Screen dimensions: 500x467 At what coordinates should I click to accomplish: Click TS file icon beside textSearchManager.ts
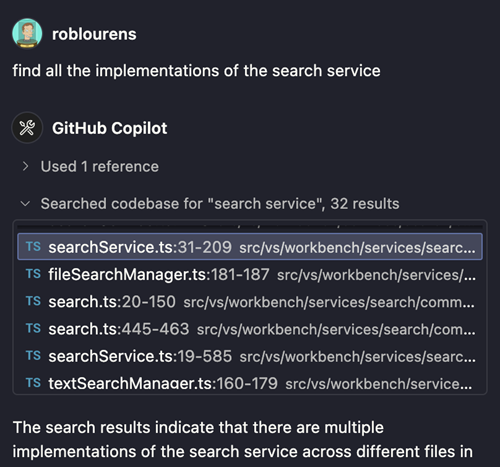tap(33, 383)
